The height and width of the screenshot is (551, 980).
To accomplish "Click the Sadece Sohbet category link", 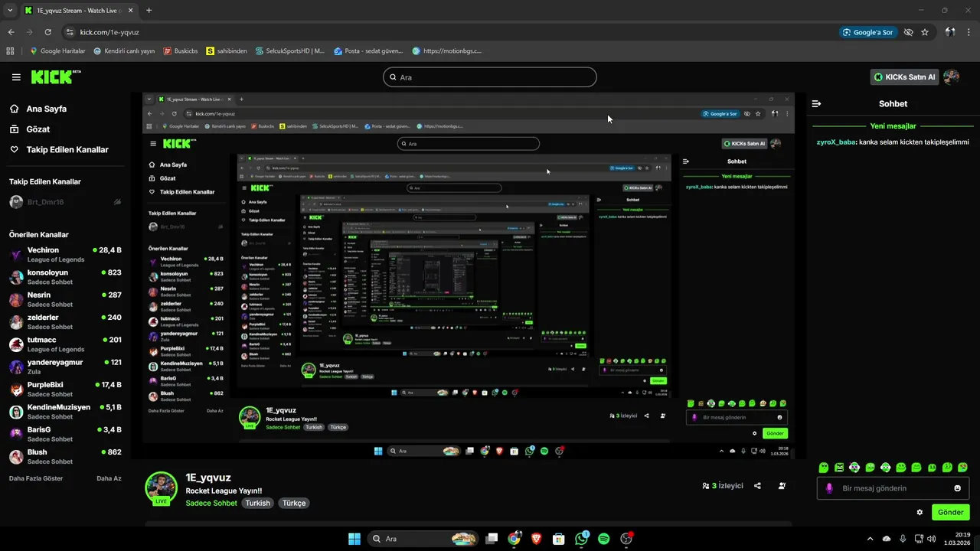I will click(x=211, y=503).
